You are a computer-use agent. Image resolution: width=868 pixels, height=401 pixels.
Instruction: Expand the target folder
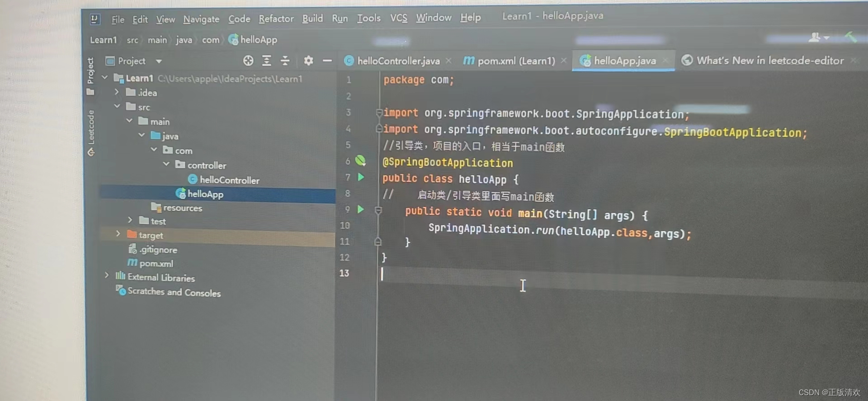click(x=118, y=234)
